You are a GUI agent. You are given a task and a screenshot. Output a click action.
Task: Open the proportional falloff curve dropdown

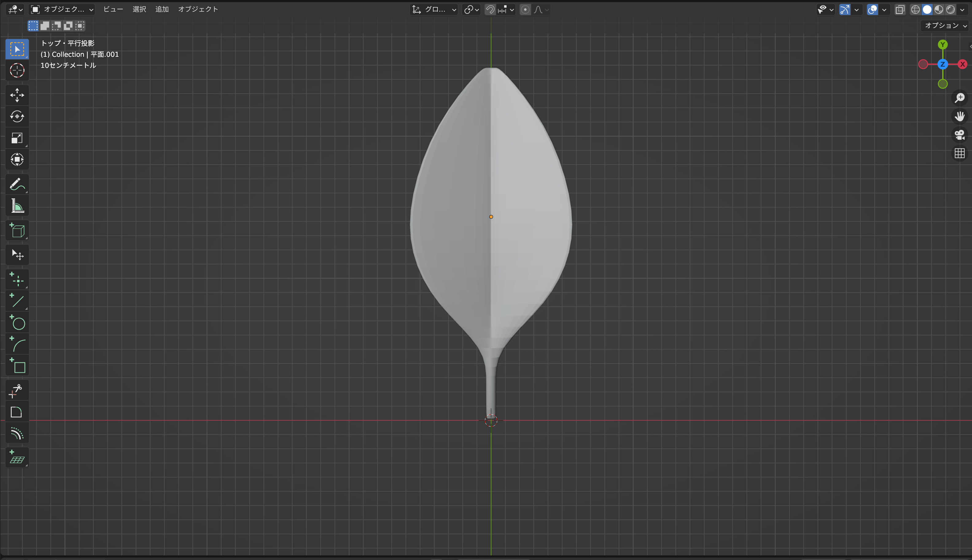tap(541, 10)
